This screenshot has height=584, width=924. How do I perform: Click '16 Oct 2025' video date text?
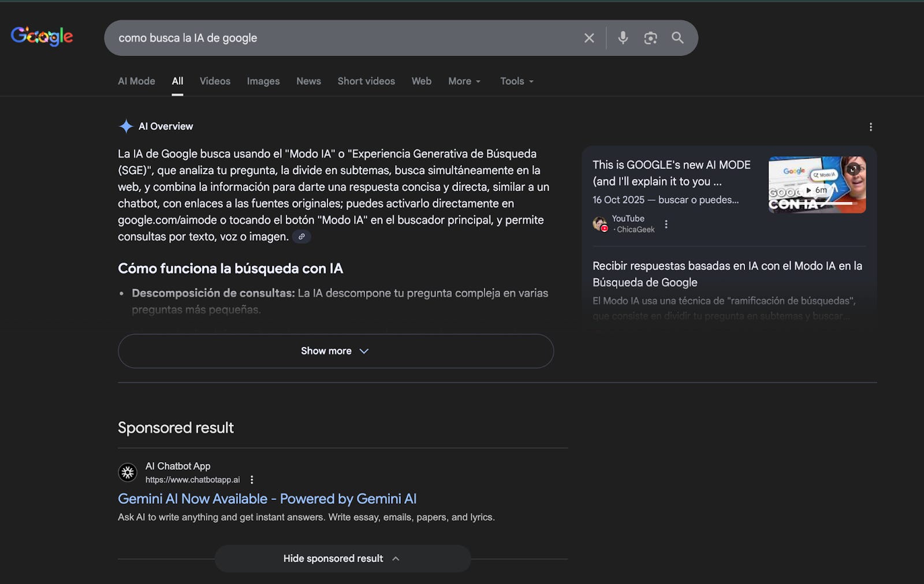[619, 200]
